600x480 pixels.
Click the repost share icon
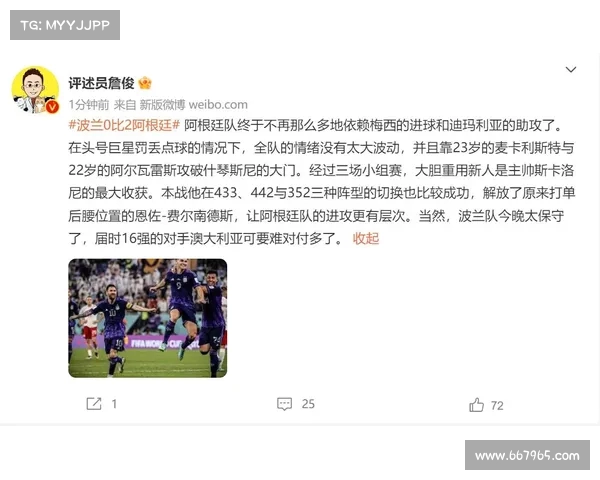click(x=94, y=404)
